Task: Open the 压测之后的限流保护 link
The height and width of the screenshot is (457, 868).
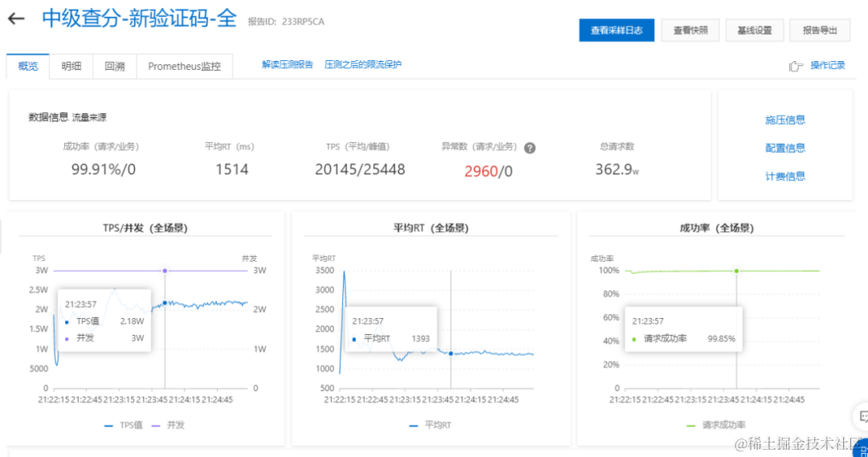Action: coord(362,65)
